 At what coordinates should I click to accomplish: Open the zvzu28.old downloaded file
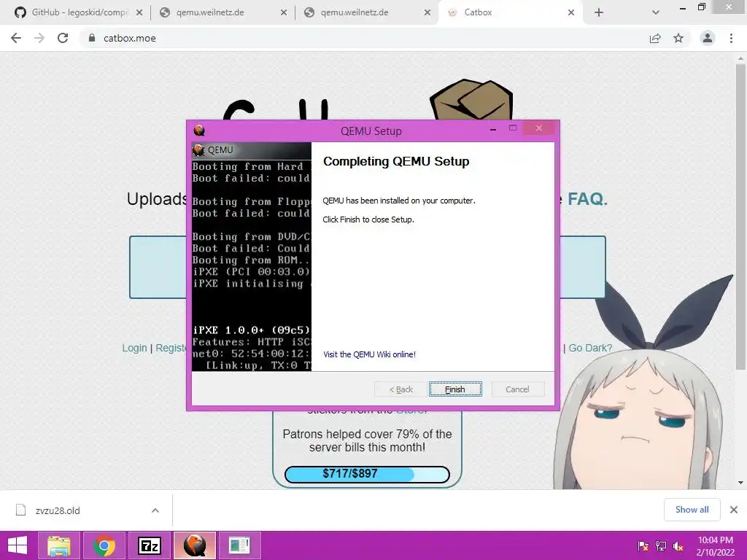58,510
